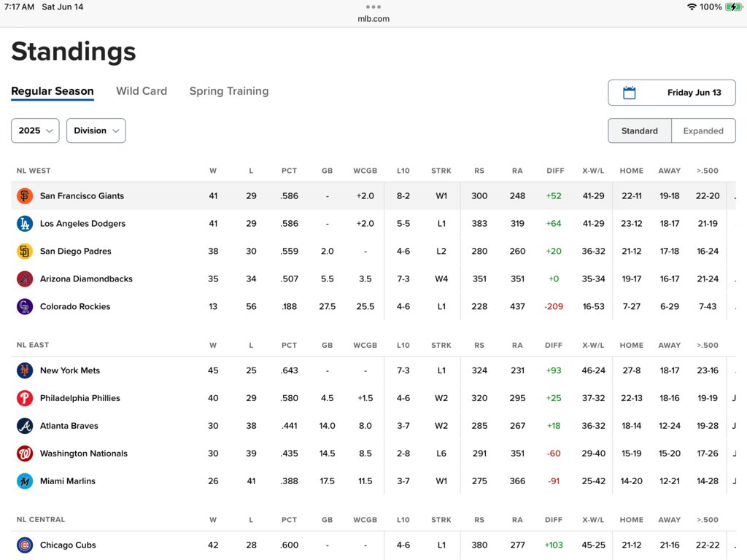Open the calendar icon date picker
This screenshot has width=747, height=560.
(630, 93)
